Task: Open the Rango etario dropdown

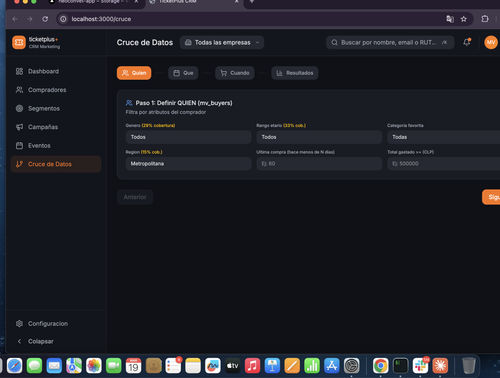Action: [x=319, y=137]
